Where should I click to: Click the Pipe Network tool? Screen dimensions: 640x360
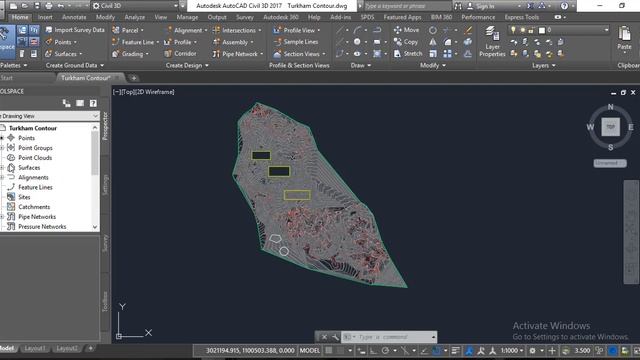[x=238, y=54]
